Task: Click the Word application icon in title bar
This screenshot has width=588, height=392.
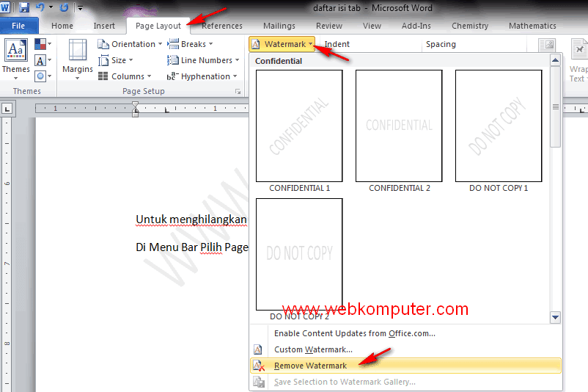Action: pos(5,7)
